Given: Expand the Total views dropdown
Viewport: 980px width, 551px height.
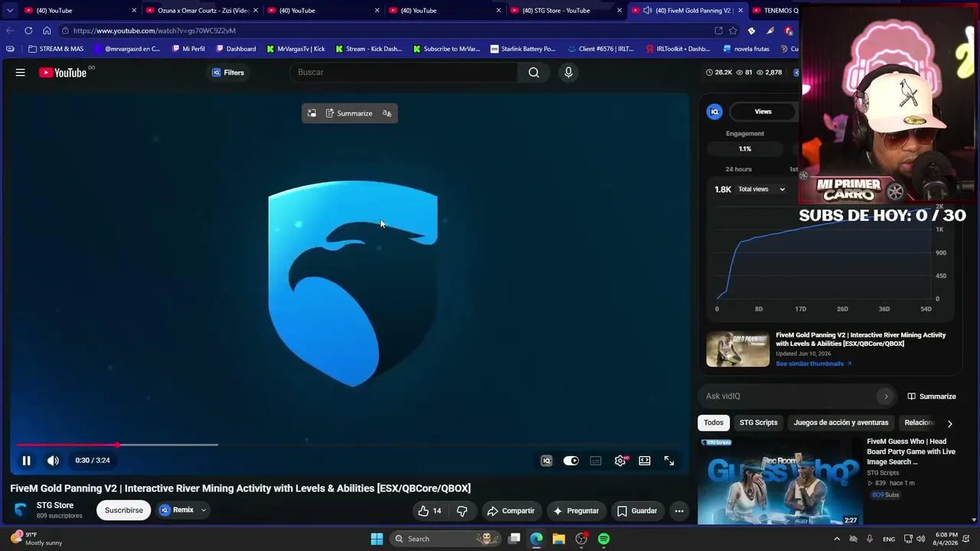Looking at the screenshot, I should (761, 189).
